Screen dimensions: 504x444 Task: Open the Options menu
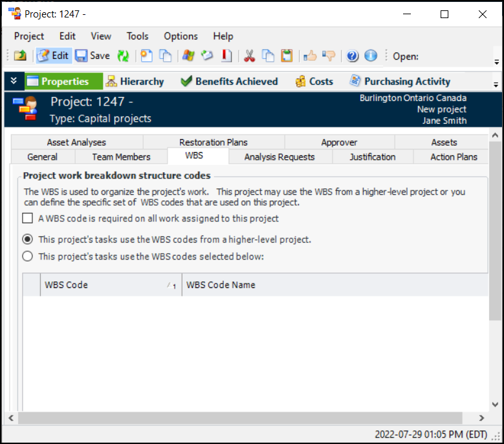(181, 36)
